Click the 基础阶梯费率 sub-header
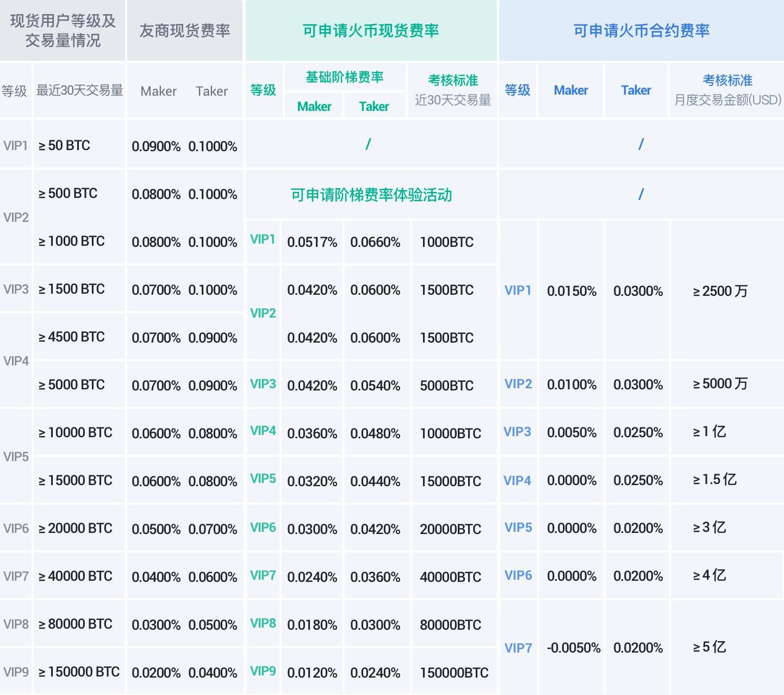This screenshot has width=784, height=695. pos(345,77)
